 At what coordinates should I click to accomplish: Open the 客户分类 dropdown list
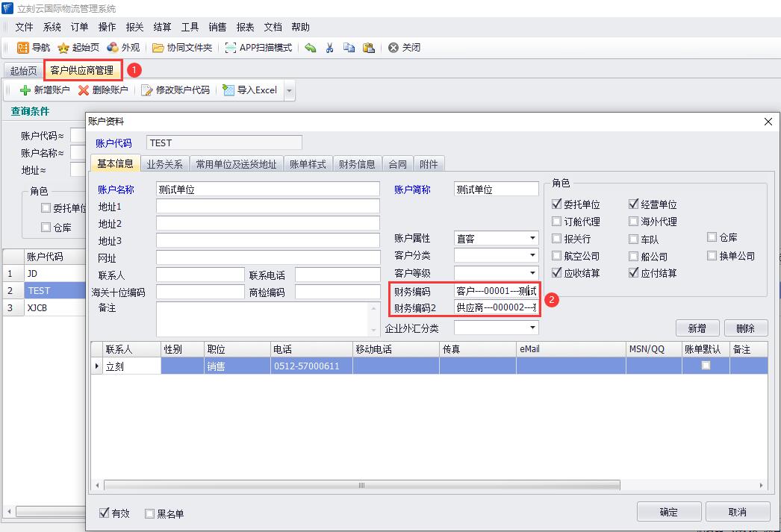[x=532, y=256]
